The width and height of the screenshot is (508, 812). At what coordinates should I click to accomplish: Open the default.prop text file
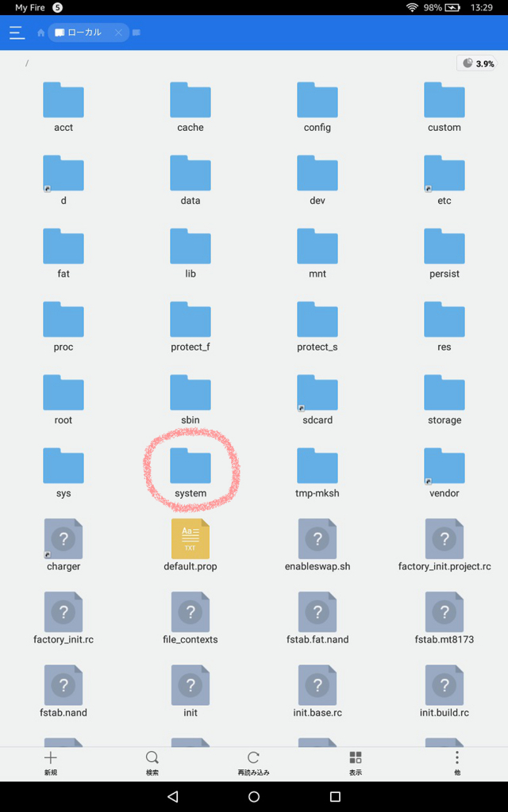(190, 546)
